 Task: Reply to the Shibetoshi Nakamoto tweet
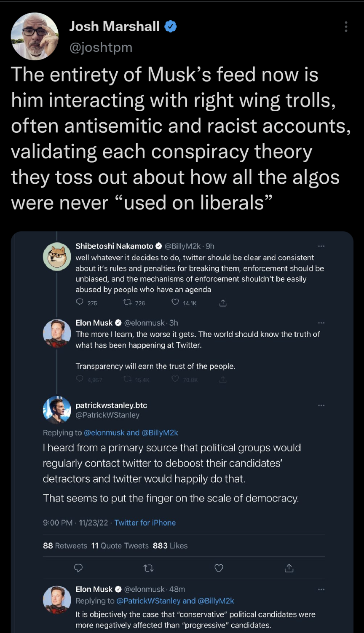[80, 302]
